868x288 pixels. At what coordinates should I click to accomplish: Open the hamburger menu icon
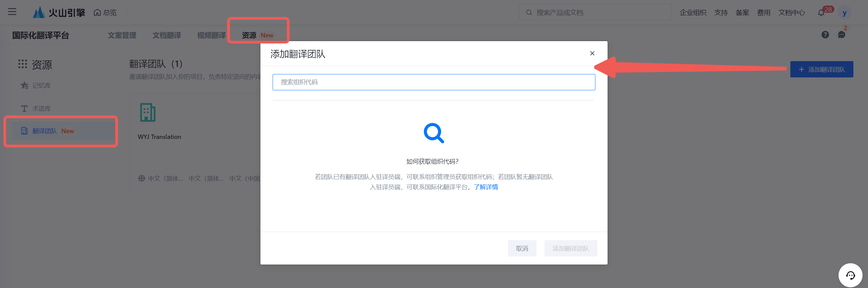pos(12,12)
